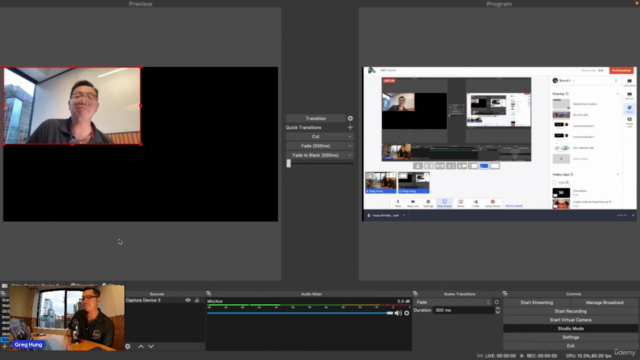Click the CPU usage and fps status text
Viewport: 640px width, 360px height.
click(588, 356)
